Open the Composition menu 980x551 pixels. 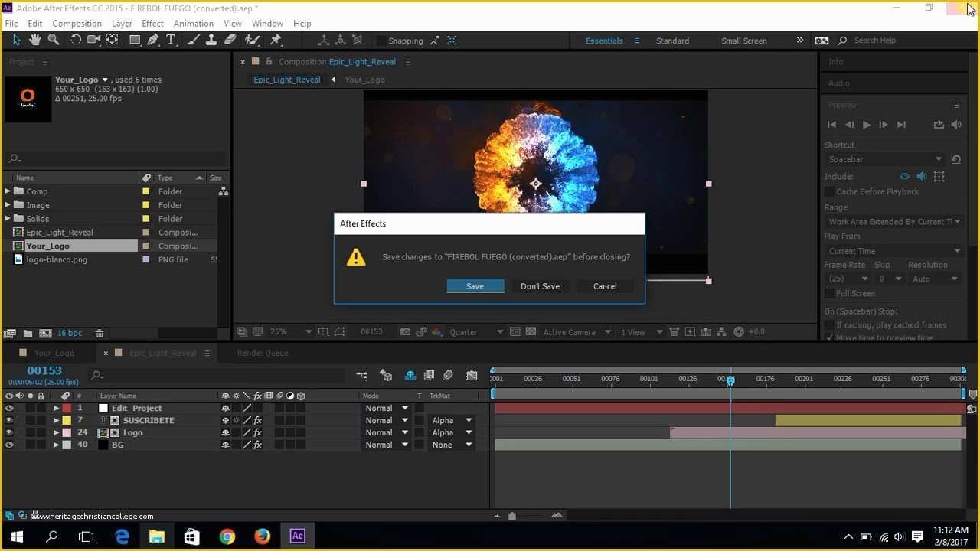point(77,24)
